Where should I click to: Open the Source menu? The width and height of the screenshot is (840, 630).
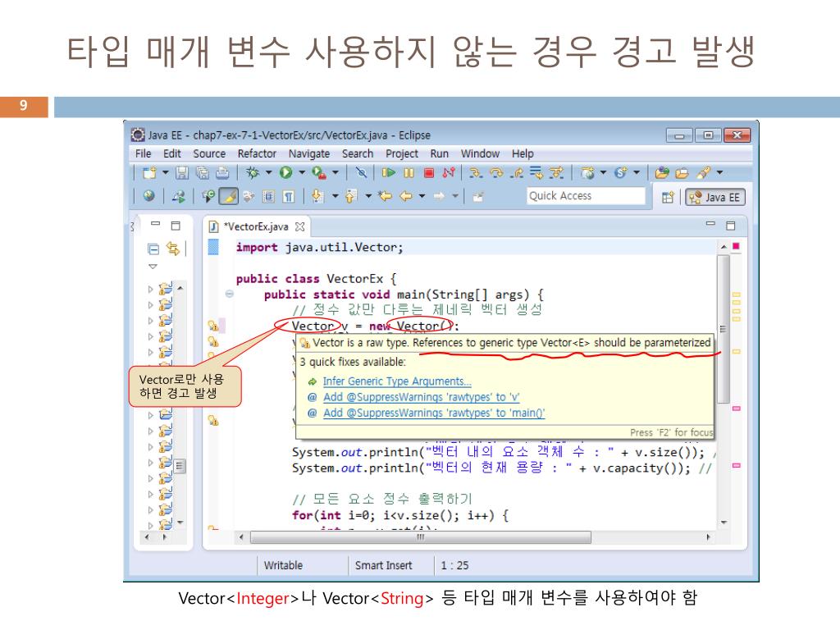tap(209, 153)
